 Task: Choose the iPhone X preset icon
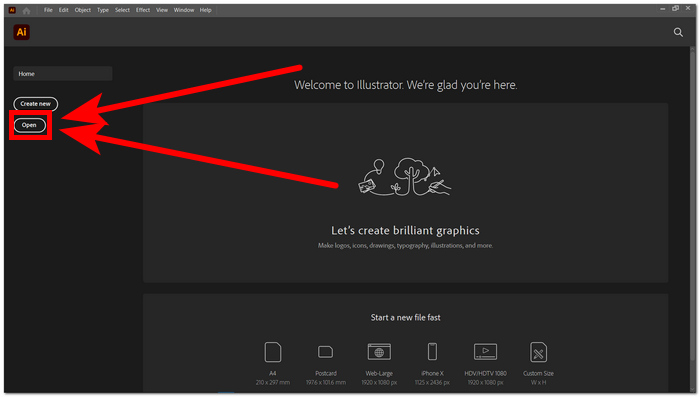coord(432,352)
